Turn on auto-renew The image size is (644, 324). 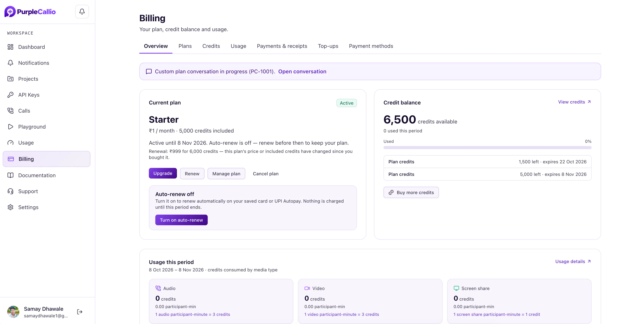click(x=181, y=220)
